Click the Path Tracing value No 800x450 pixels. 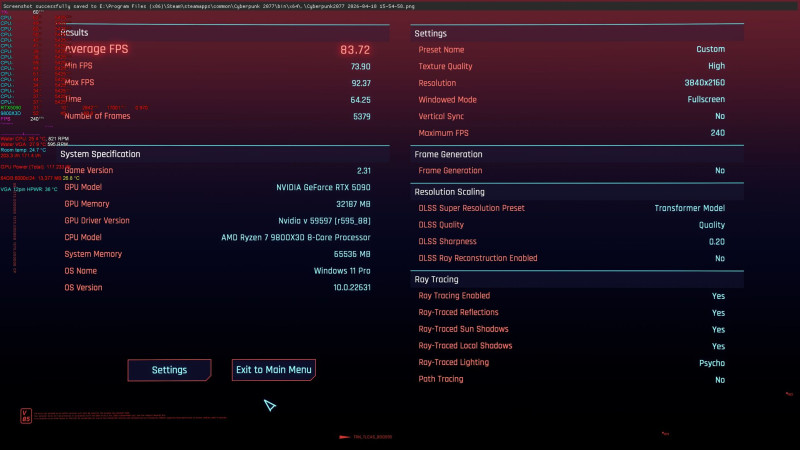(720, 380)
